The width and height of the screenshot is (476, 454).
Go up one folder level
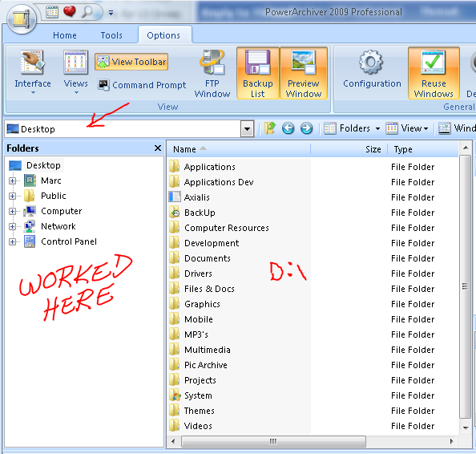[270, 128]
